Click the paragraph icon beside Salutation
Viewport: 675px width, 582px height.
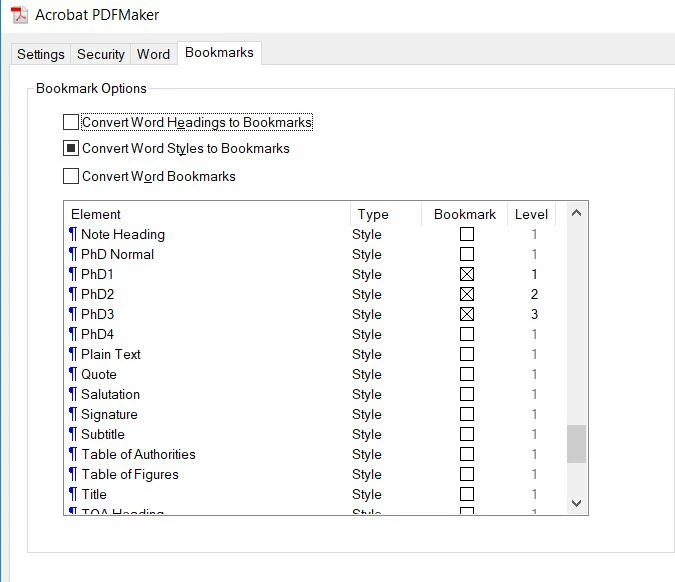(73, 394)
